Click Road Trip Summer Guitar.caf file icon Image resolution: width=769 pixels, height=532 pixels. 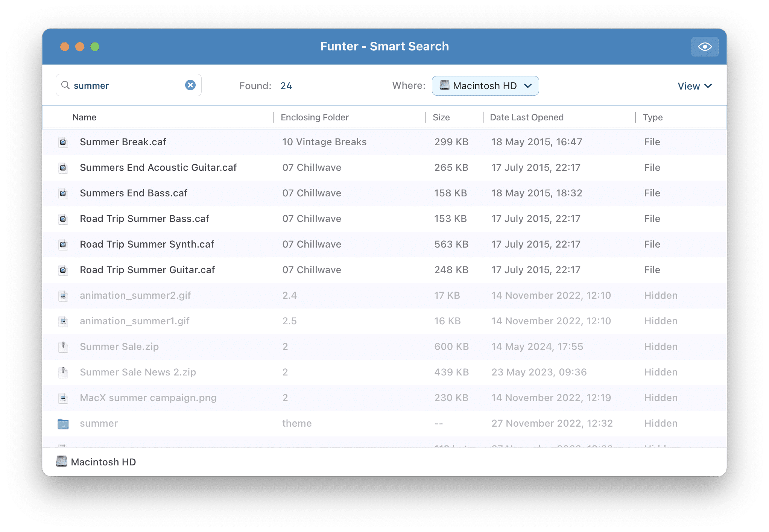(63, 270)
